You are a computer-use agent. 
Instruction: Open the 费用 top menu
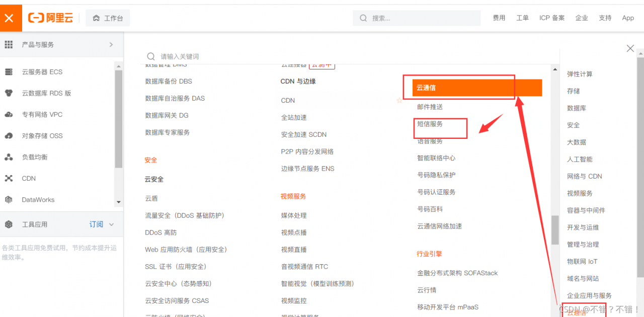(x=499, y=18)
